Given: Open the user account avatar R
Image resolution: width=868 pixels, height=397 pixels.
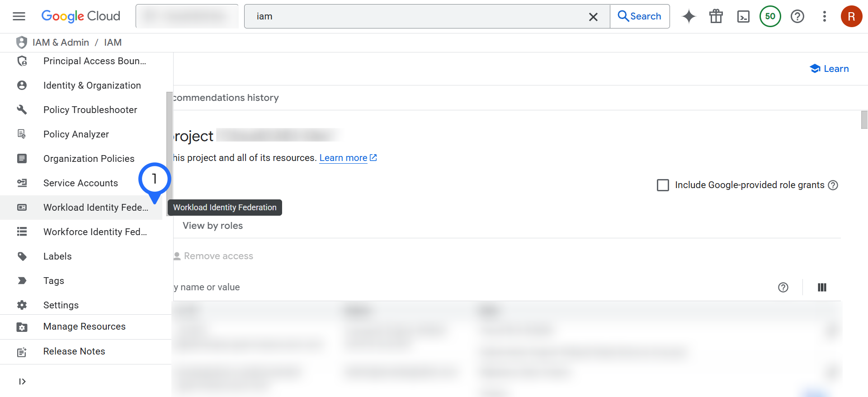Looking at the screenshot, I should point(851,16).
